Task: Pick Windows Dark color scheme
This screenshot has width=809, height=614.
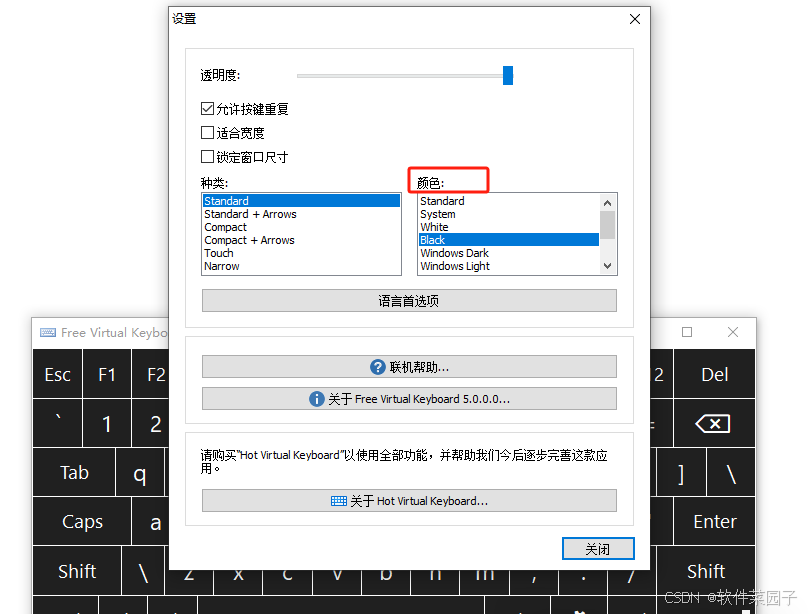Action: coord(509,253)
